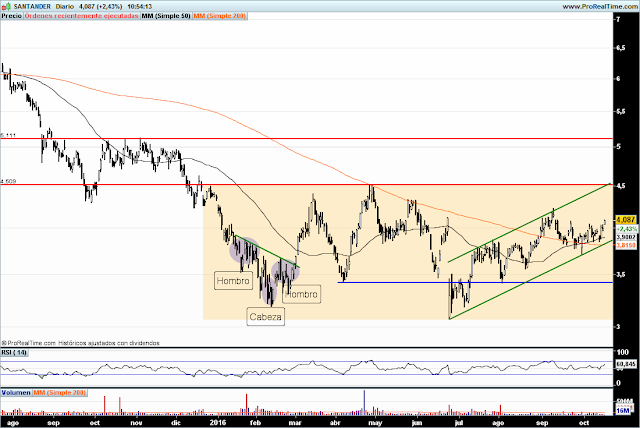Click the 10:54:13 time in header
The image size is (640, 428).
coord(140,7)
